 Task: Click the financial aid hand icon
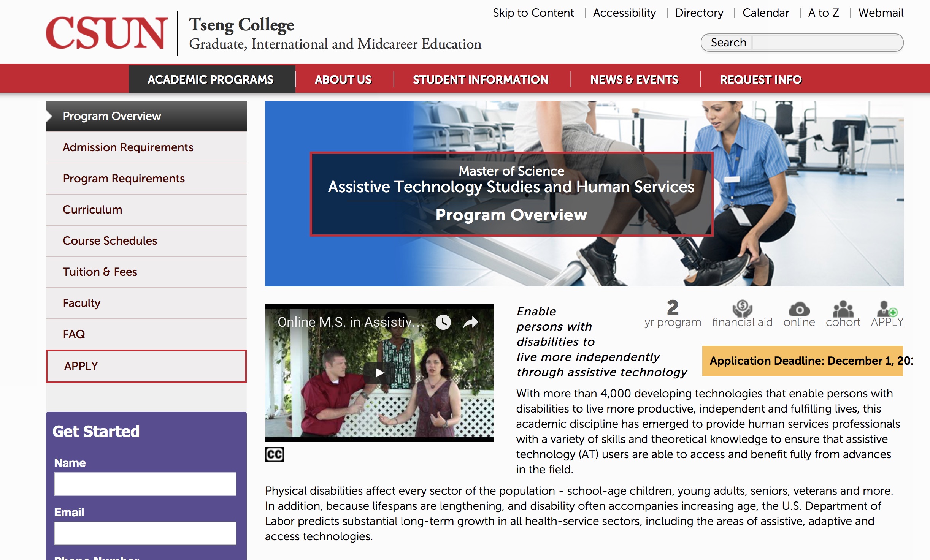742,308
